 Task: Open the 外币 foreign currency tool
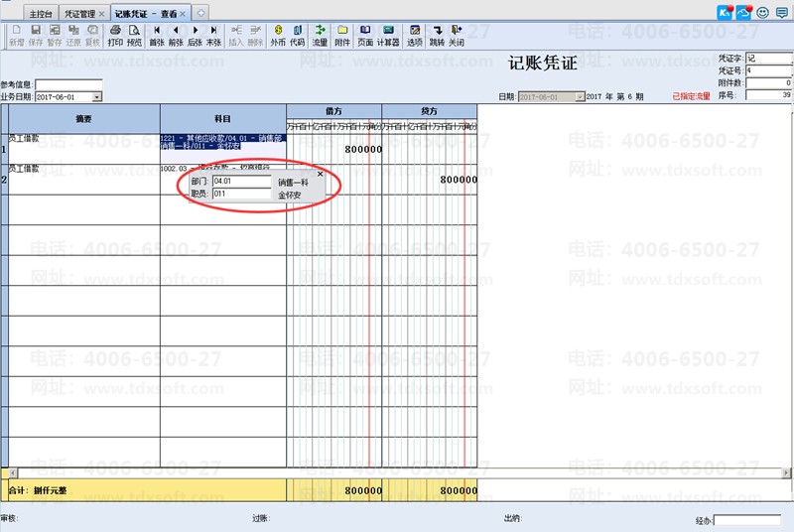click(278, 36)
